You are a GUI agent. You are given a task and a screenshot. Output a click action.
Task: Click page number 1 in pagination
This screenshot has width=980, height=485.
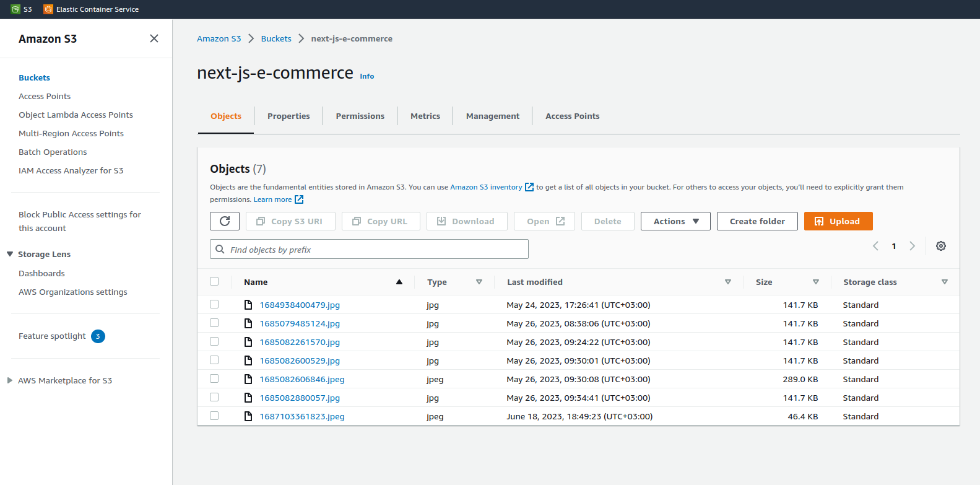[894, 246]
